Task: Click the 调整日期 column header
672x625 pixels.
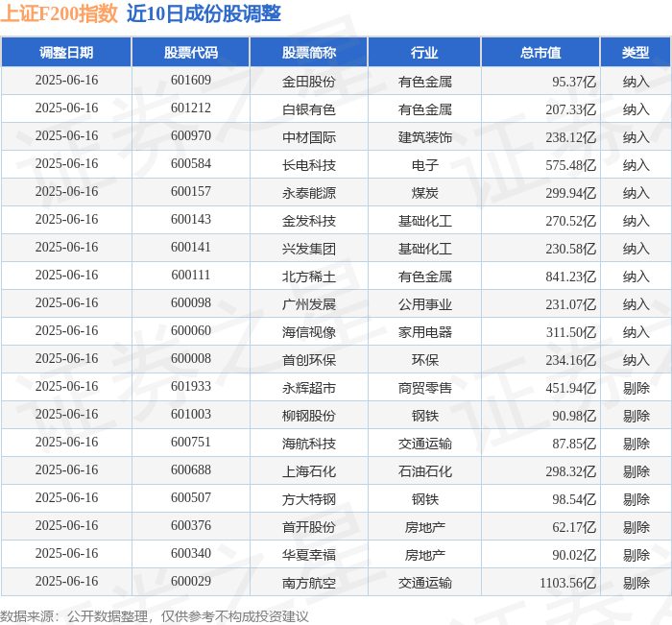Action: click(x=66, y=52)
